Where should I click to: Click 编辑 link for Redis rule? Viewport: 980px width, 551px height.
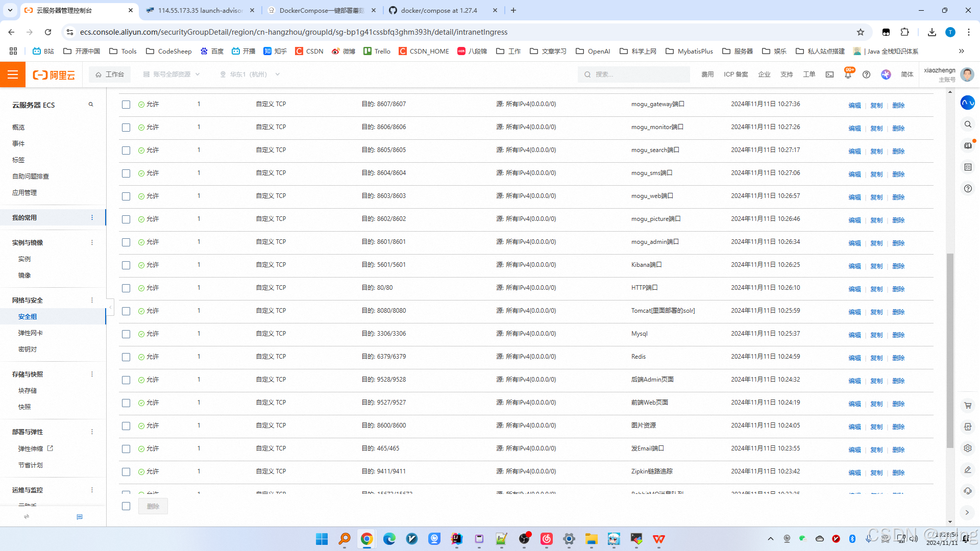854,358
